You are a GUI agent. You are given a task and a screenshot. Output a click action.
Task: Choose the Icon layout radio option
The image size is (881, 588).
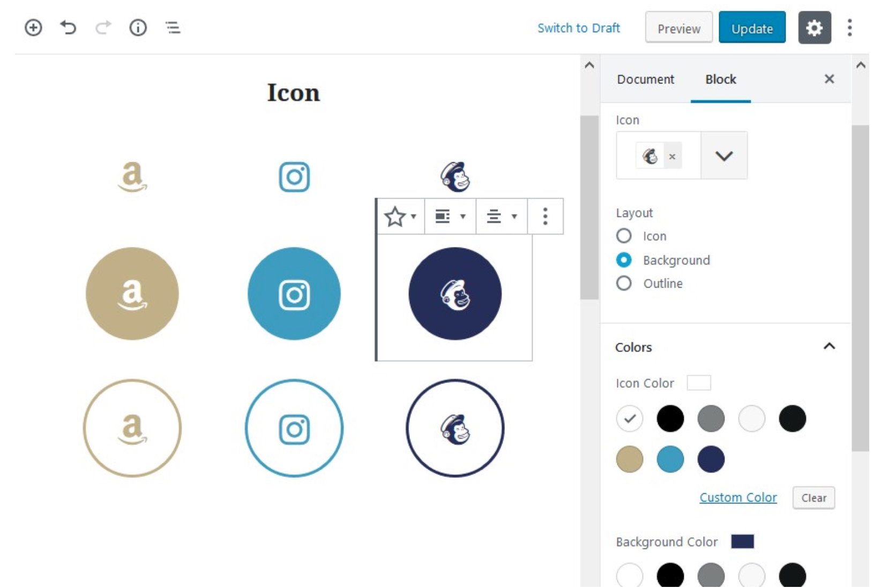pos(624,236)
